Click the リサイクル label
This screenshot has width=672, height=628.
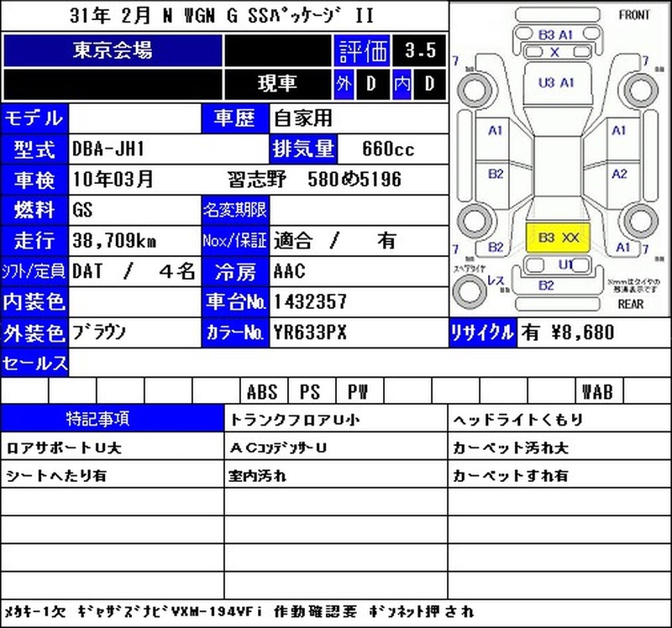[483, 332]
